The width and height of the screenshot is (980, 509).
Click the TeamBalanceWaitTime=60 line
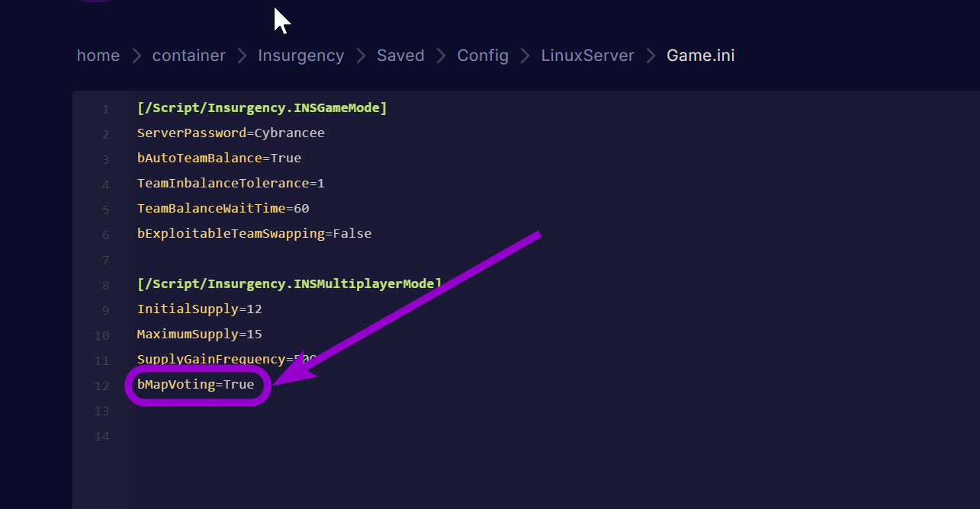(223, 209)
